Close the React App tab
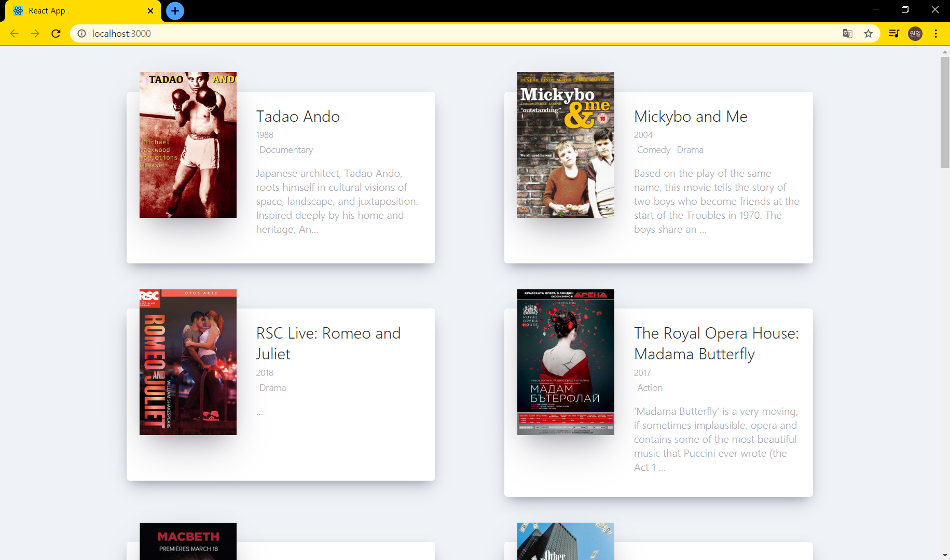Image resolution: width=950 pixels, height=560 pixels. [150, 11]
